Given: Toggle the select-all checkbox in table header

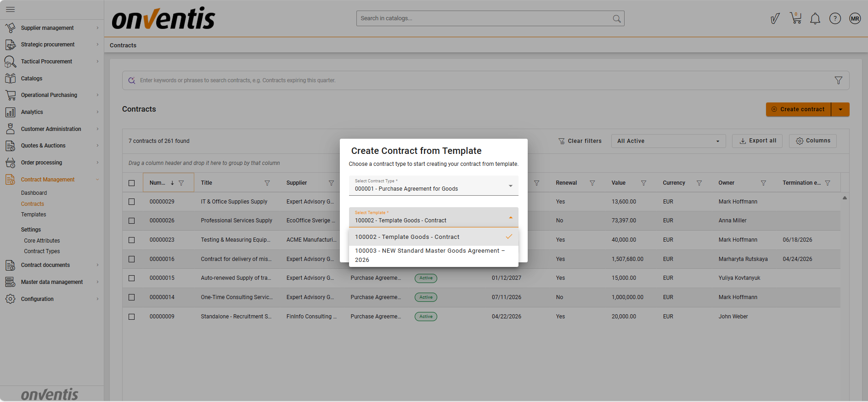Looking at the screenshot, I should 132,183.
